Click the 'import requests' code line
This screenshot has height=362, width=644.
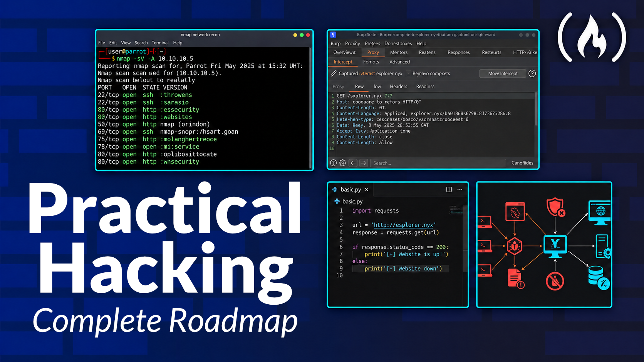tap(376, 210)
